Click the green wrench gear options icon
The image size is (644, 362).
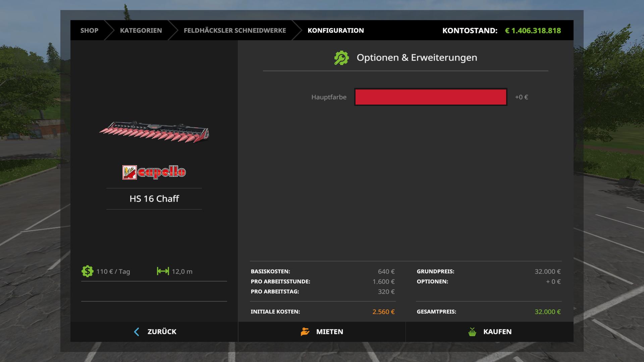(341, 58)
